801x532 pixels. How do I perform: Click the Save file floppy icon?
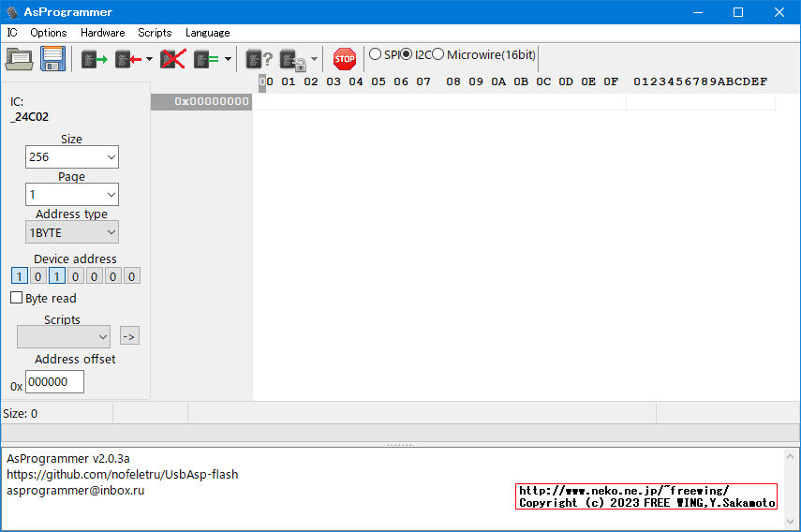click(x=52, y=59)
